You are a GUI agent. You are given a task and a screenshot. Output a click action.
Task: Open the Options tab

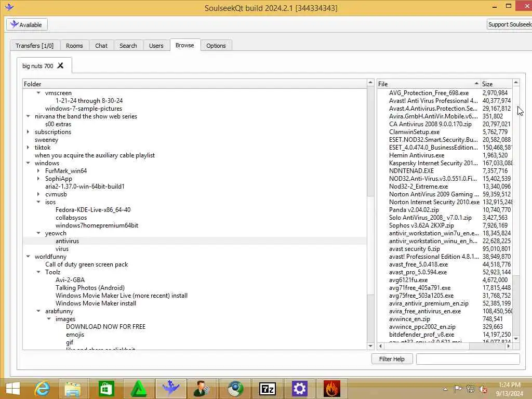click(x=216, y=46)
